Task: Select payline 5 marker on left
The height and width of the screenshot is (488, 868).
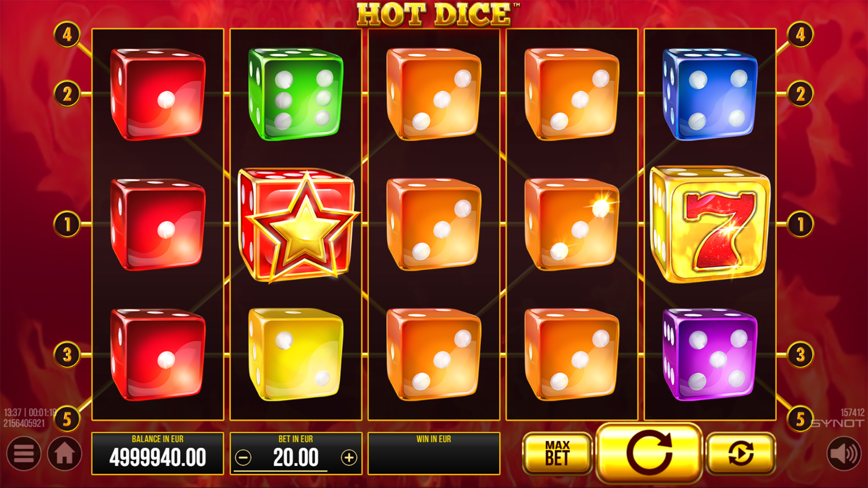Action: click(67, 419)
